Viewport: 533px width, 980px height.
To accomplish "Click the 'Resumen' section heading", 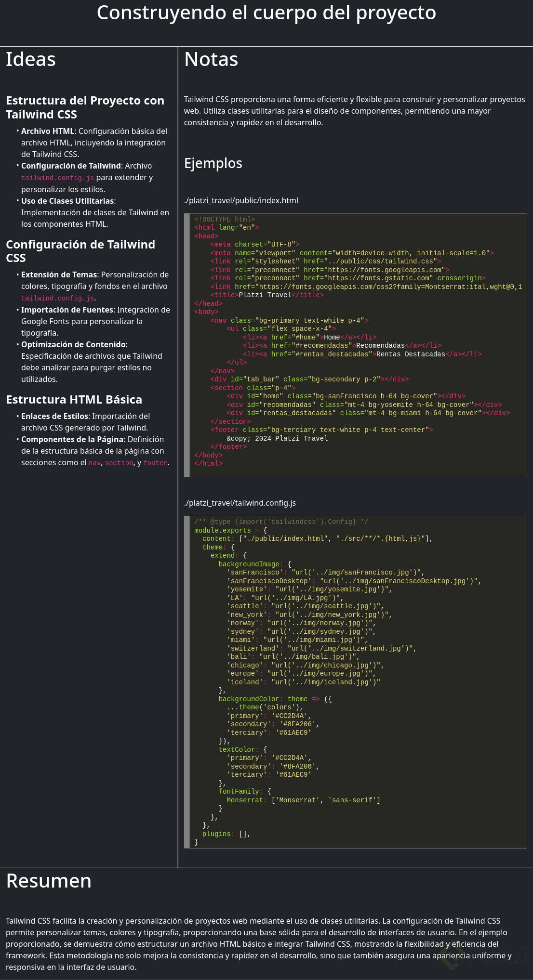I will click(49, 881).
